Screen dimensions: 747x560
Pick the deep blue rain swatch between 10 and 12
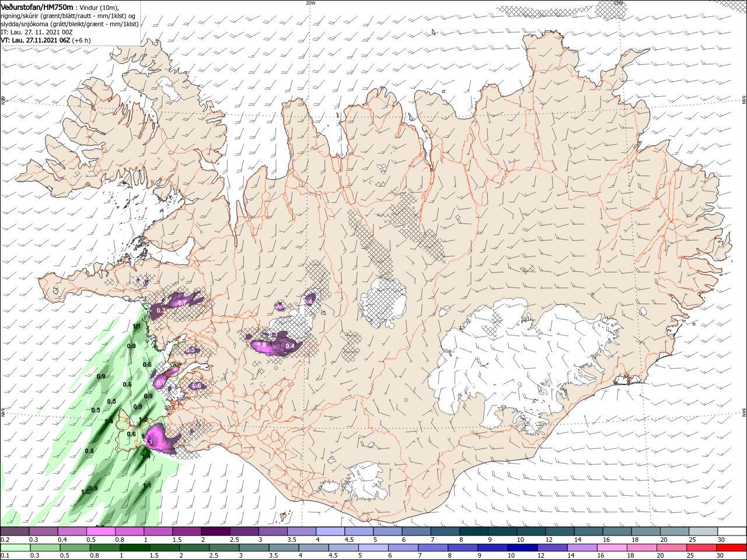coord(522,548)
